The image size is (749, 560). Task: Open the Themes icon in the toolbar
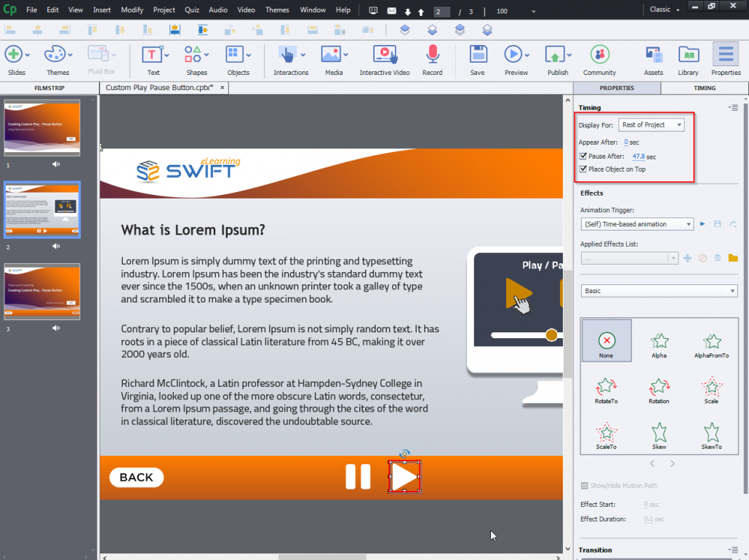pos(57,54)
